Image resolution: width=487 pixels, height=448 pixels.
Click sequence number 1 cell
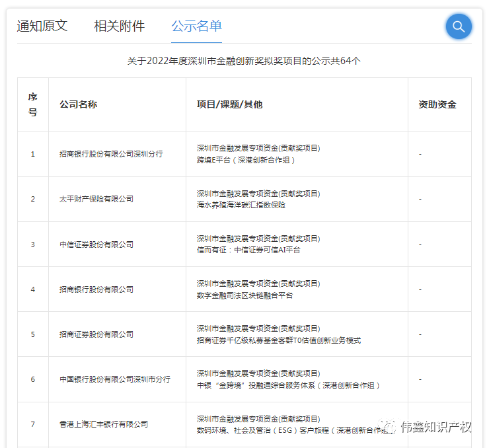[32, 154]
